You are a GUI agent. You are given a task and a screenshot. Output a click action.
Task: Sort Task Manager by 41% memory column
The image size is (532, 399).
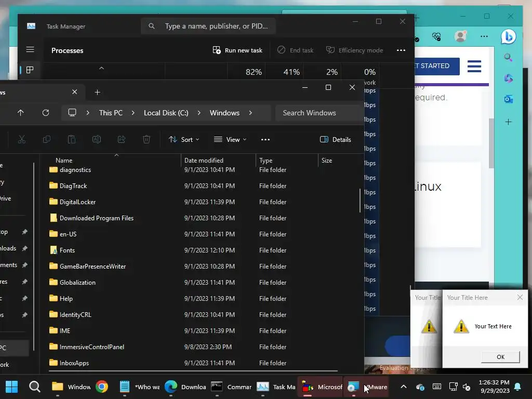tap(291, 72)
